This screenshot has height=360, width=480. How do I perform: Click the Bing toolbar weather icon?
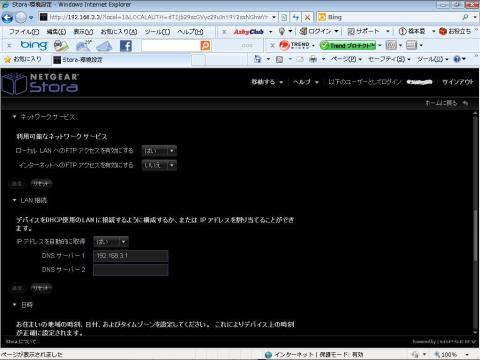[83, 46]
